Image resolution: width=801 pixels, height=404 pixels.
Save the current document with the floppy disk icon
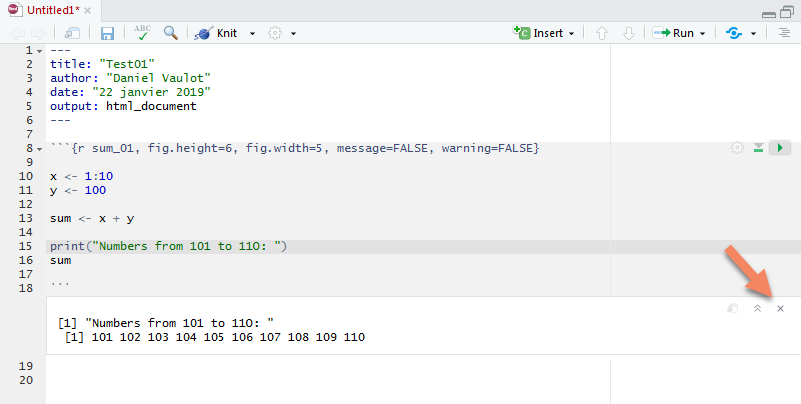tap(107, 33)
